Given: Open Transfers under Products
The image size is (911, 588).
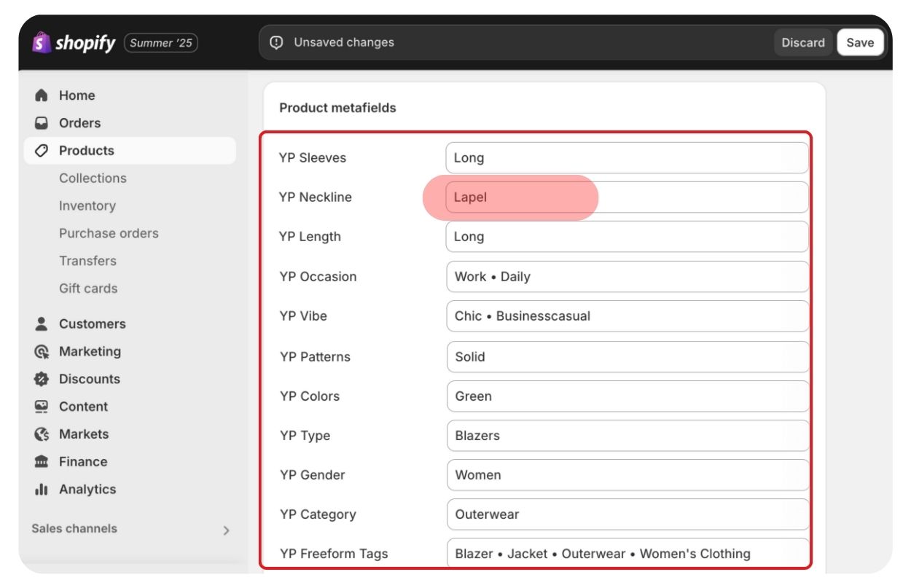Looking at the screenshot, I should [x=87, y=261].
